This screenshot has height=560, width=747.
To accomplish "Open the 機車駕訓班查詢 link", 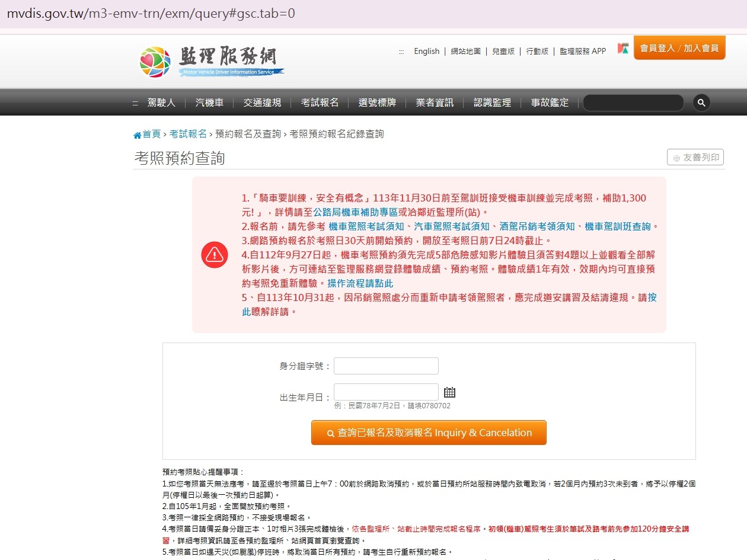I will click(x=617, y=226).
